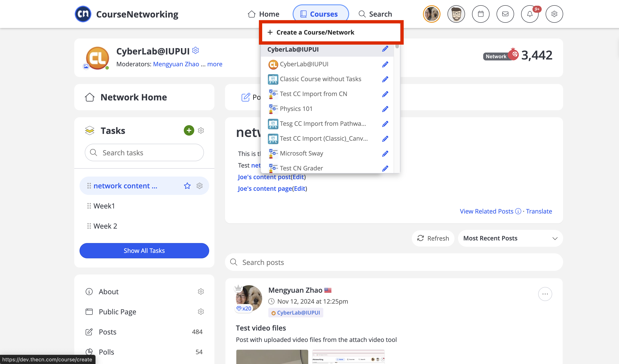Open the top bar settings gear
619x364 pixels.
click(x=554, y=14)
